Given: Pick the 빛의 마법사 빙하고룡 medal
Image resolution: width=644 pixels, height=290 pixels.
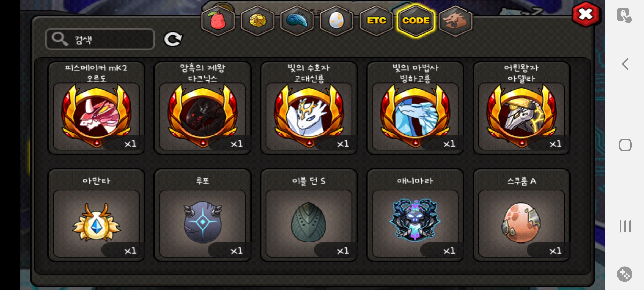Looking at the screenshot, I should pyautogui.click(x=415, y=108).
